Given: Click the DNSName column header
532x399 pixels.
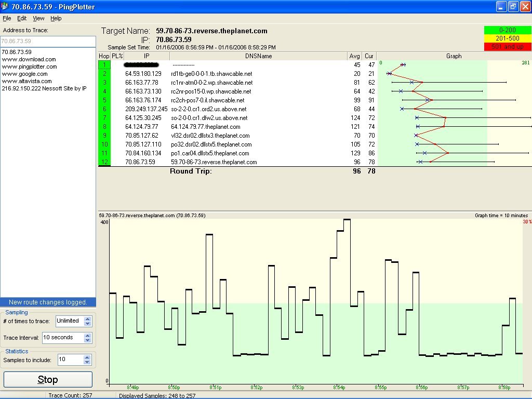Looking at the screenshot, I should pos(258,56).
